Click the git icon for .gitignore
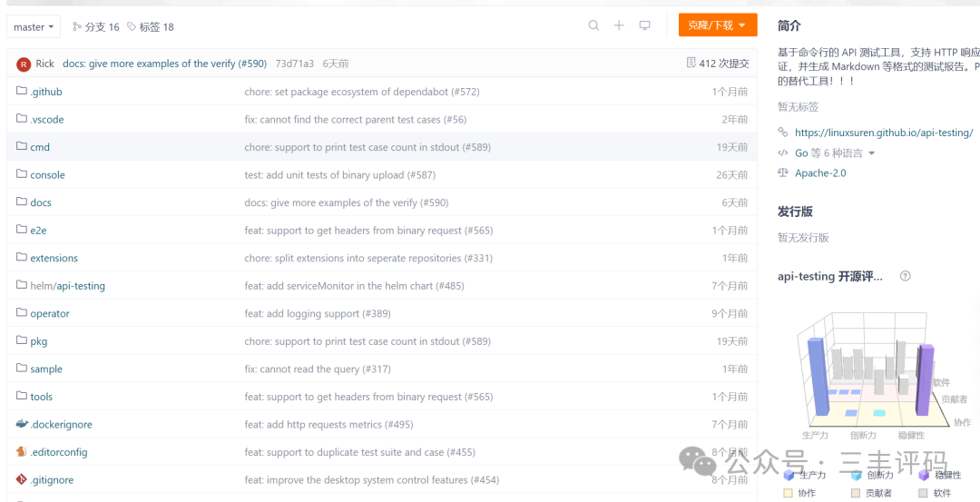Screen dimensions: 980x502 coord(22,479)
